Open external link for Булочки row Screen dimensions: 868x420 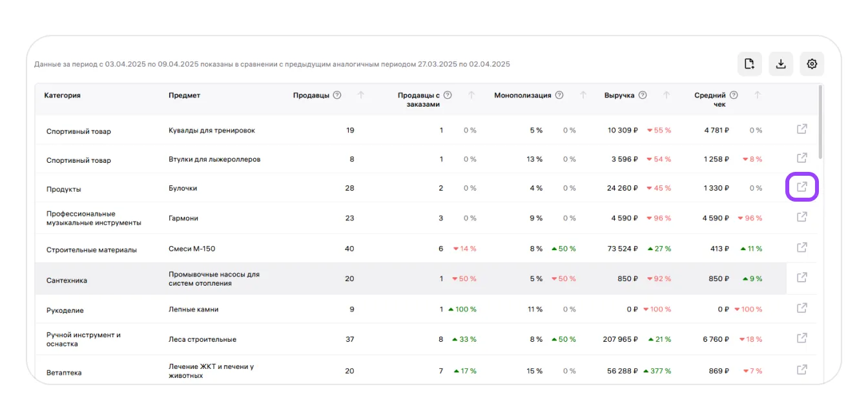pyautogui.click(x=801, y=187)
